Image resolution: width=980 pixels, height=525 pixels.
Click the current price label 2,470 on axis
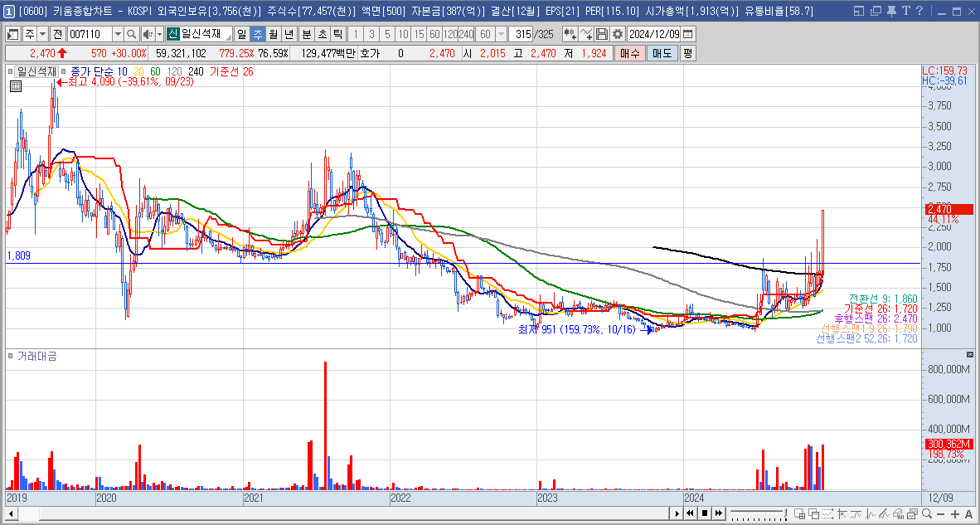pyautogui.click(x=948, y=209)
